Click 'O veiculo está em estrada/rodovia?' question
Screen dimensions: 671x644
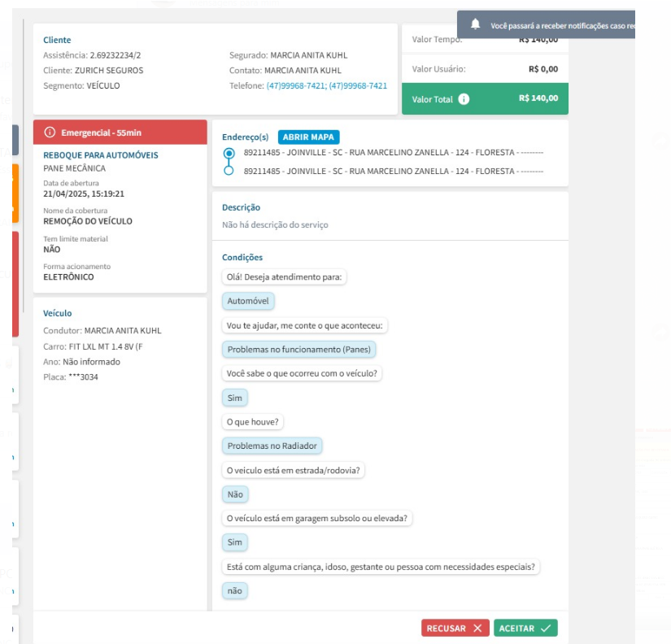(293, 470)
